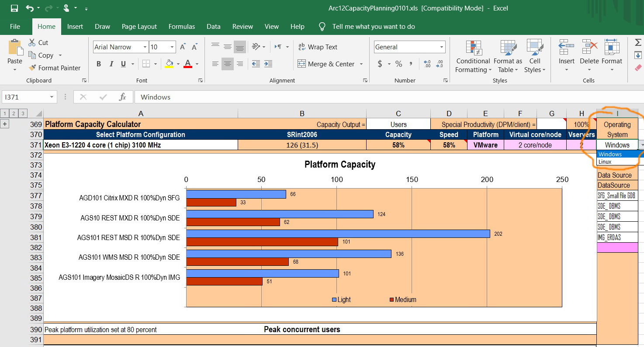
Task: Click the Increase Indent icon
Action: (268, 64)
